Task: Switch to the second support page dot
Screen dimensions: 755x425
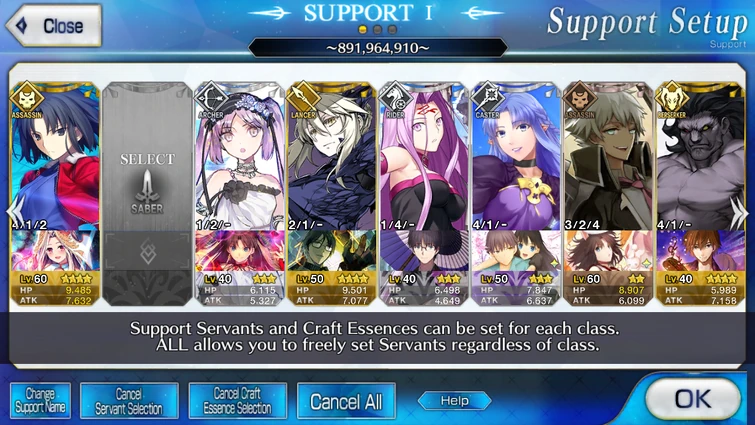Action: click(378, 30)
